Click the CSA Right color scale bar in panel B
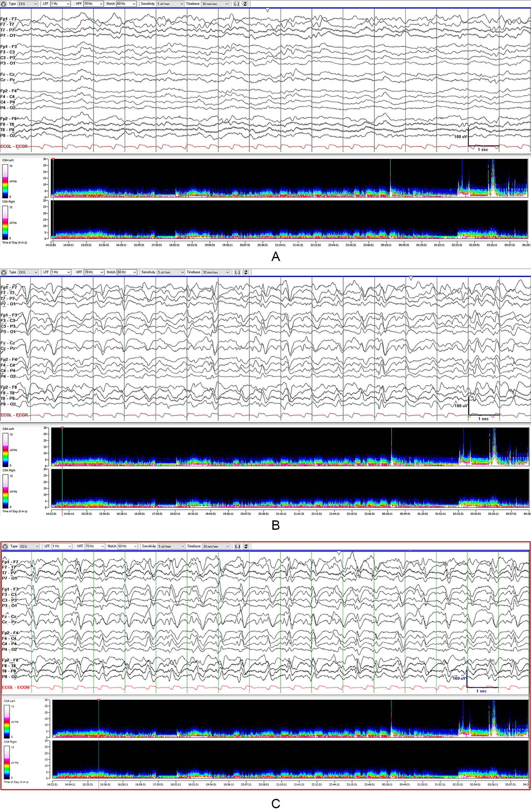This screenshot has height=812, width=531. 5,491
